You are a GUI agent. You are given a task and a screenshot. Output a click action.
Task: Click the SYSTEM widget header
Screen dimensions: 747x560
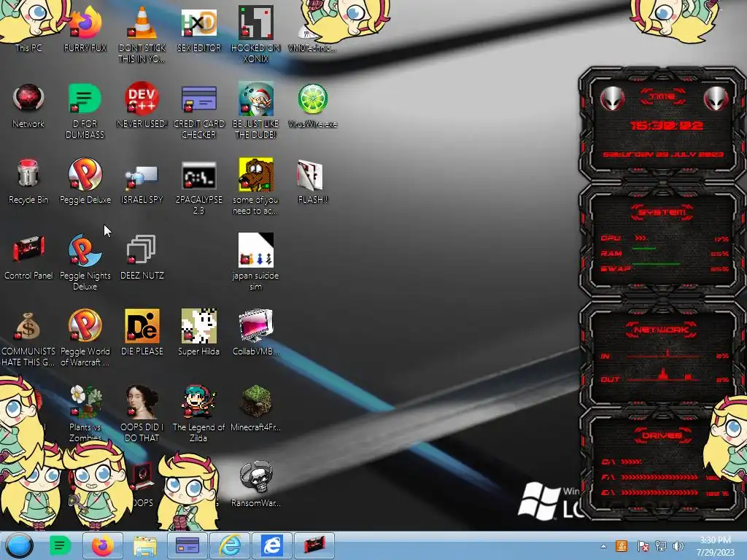[662, 212]
